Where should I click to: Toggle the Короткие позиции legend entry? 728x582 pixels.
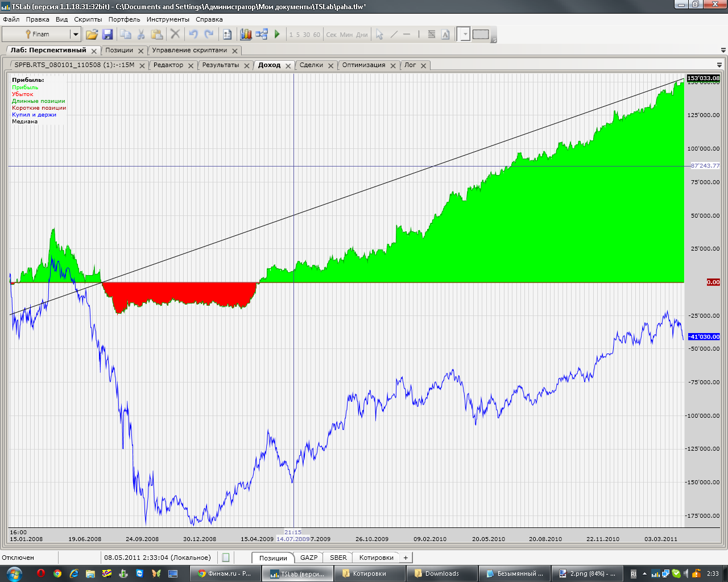tap(39, 108)
